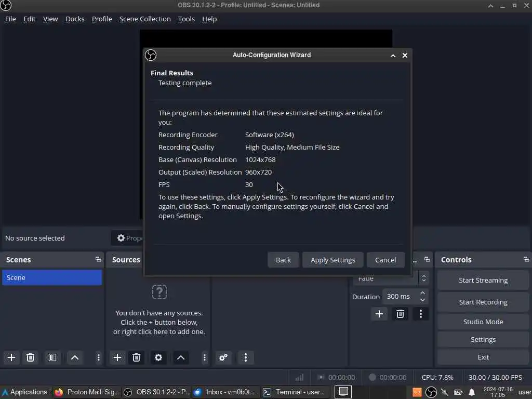Image resolution: width=532 pixels, height=399 pixels.
Task: Switch to the Proton Mail taskbar window
Action: (87, 392)
